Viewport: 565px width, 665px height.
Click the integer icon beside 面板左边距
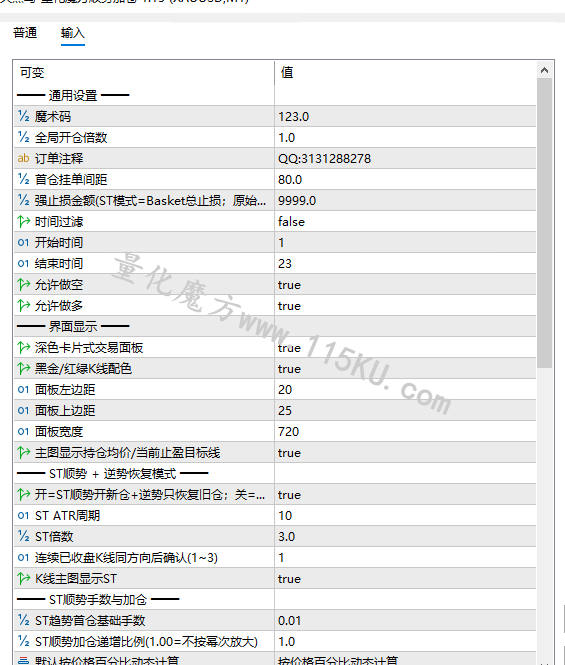(x=23, y=389)
